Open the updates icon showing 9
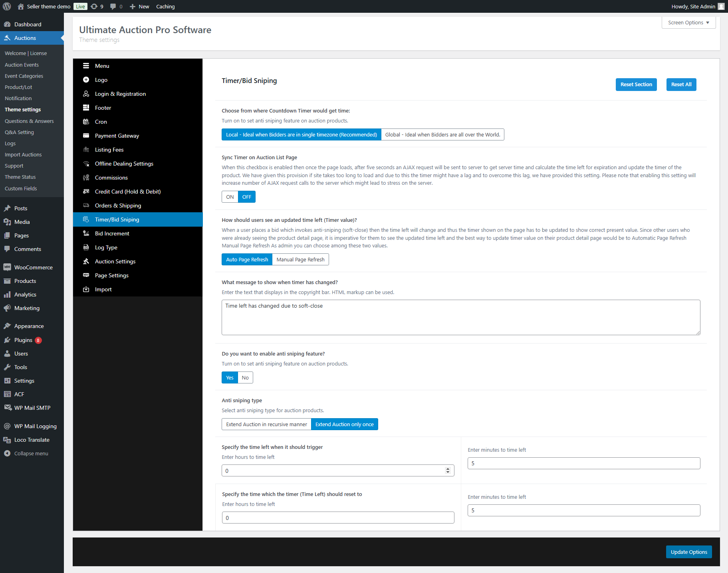 point(94,6)
